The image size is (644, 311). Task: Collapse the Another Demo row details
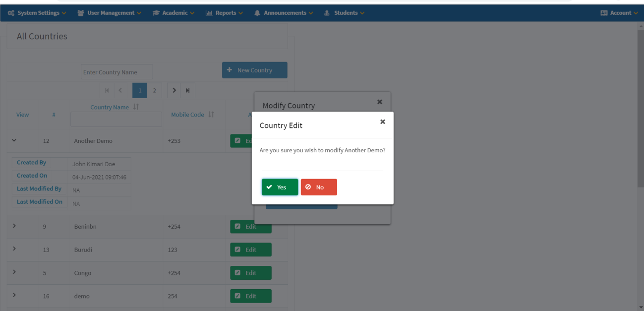tap(14, 140)
